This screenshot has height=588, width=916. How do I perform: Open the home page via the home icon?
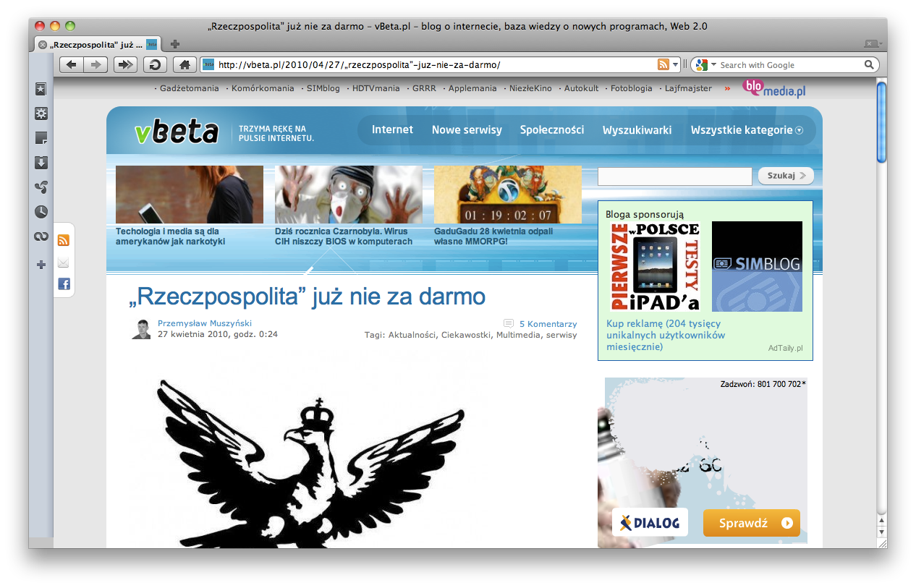click(x=185, y=64)
